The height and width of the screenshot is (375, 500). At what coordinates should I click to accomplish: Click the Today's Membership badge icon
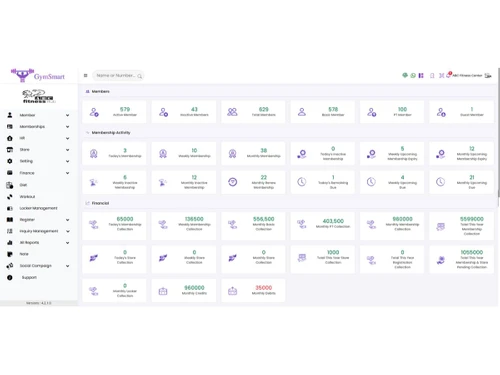coord(94,153)
